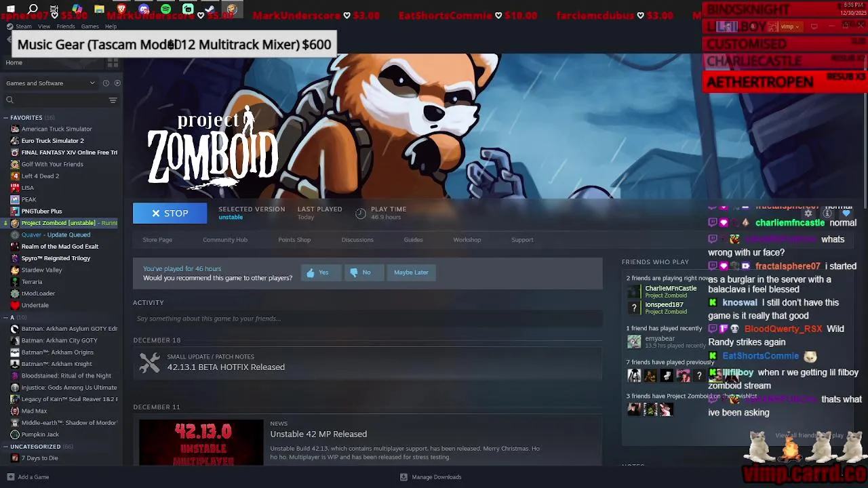Viewport: 868px width, 488px height.
Task: Open the Help menu
Action: click(x=111, y=26)
